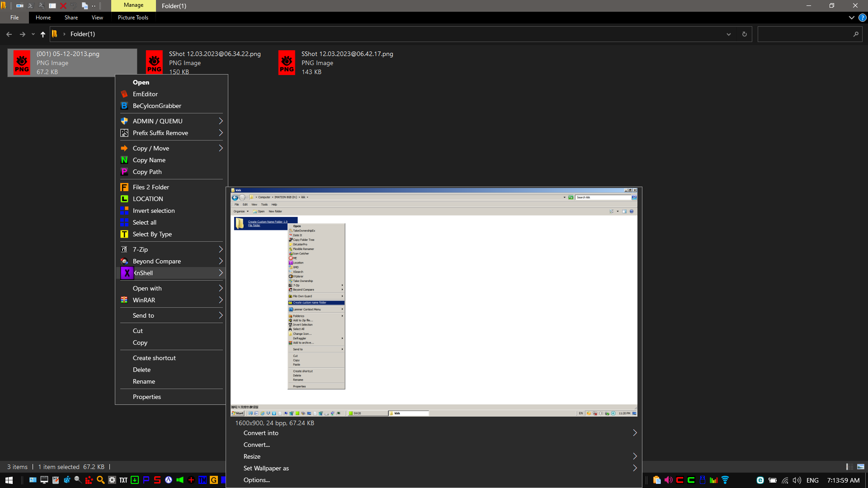Open Properties at the bottom of context menu
This screenshot has height=488, width=868.
pyautogui.click(x=146, y=396)
